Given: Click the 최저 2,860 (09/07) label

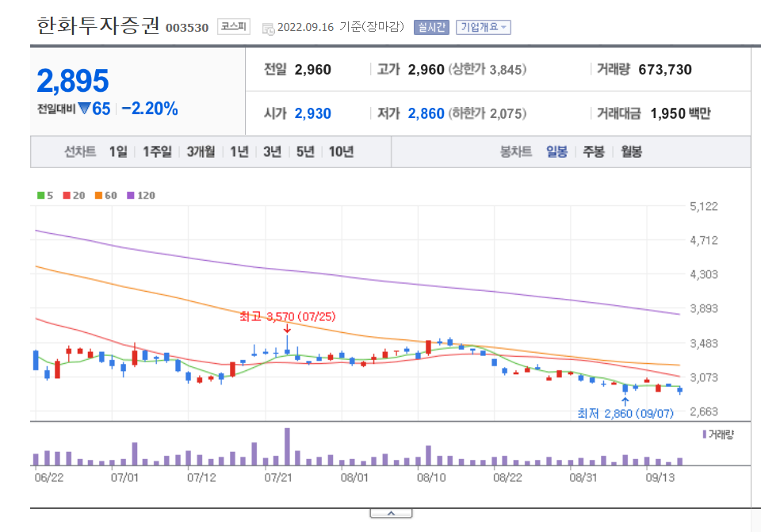Looking at the screenshot, I should [x=625, y=414].
